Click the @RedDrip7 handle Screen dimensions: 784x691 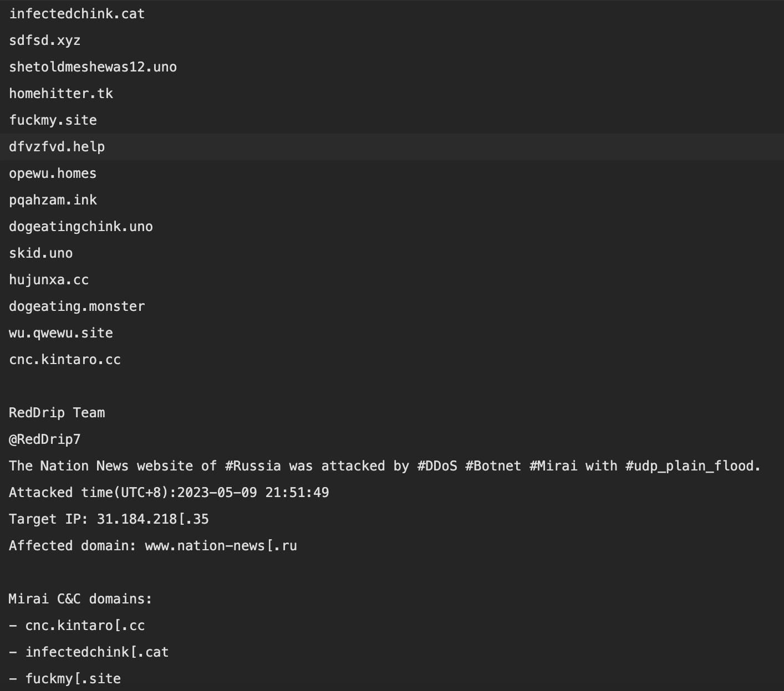tap(45, 439)
